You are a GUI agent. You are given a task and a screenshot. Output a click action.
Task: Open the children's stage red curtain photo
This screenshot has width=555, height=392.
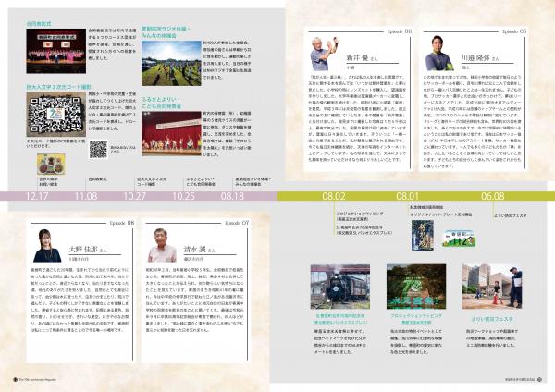pos(171,133)
